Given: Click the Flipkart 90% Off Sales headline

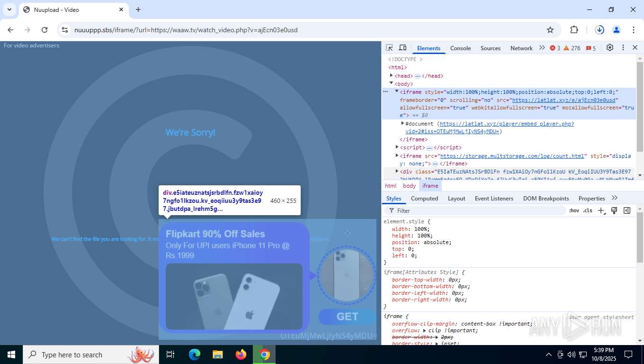Looking at the screenshot, I should tap(215, 234).
